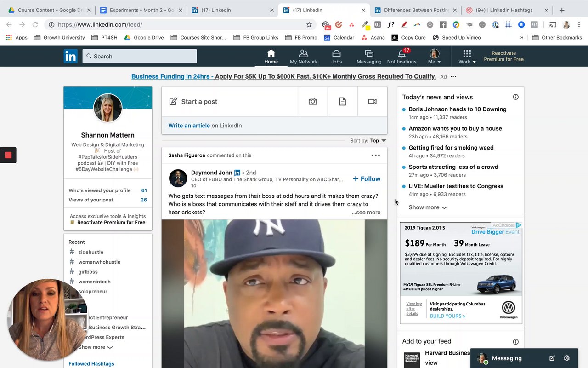Switch to Course Content Google Drive tab
Screen dimensions: 588x368
(x=50, y=10)
